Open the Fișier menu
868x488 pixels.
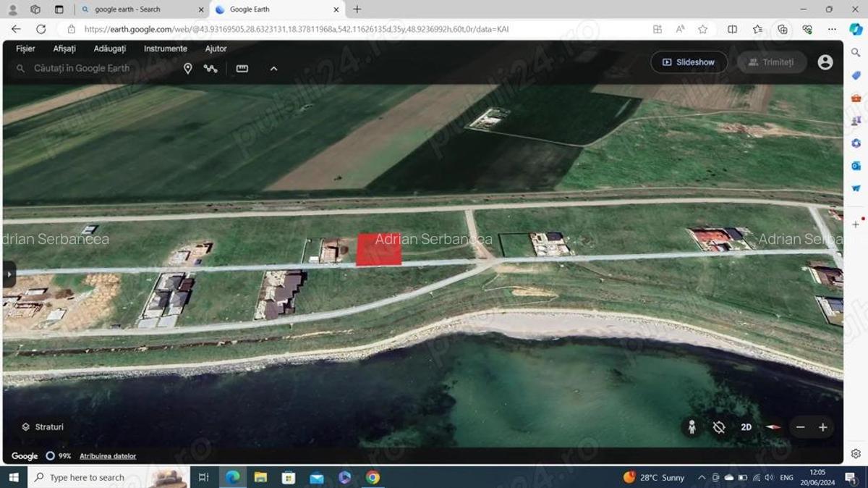(25, 49)
